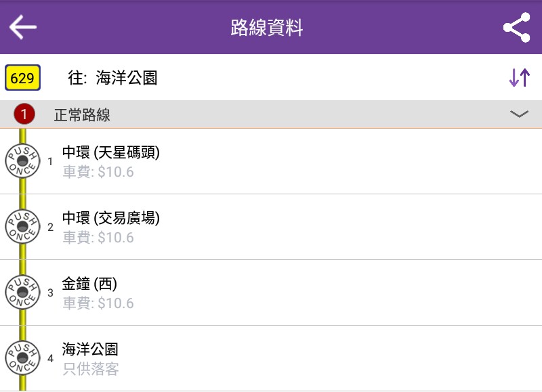Click the 路線資料 page title
This screenshot has height=392, width=542.
click(x=267, y=28)
